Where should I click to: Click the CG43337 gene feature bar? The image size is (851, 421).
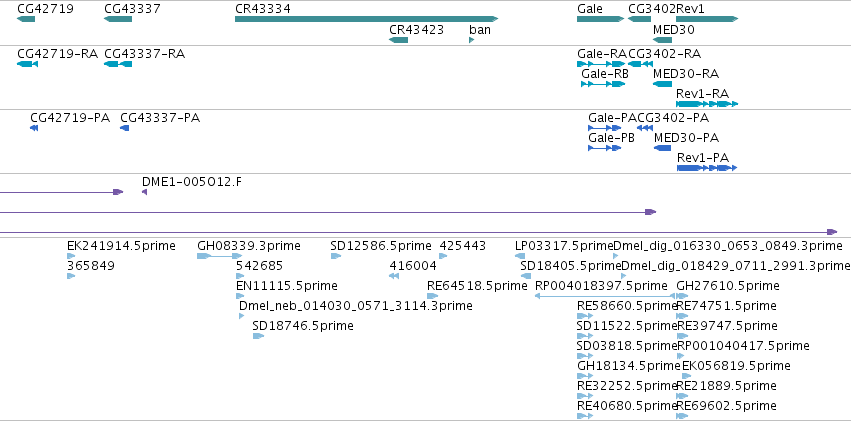(118, 19)
